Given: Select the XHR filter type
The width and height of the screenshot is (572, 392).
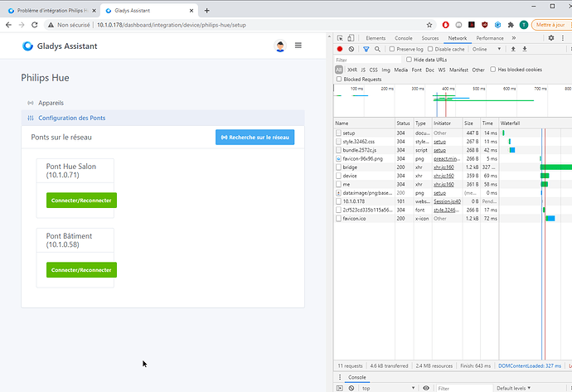Looking at the screenshot, I should pyautogui.click(x=352, y=70).
